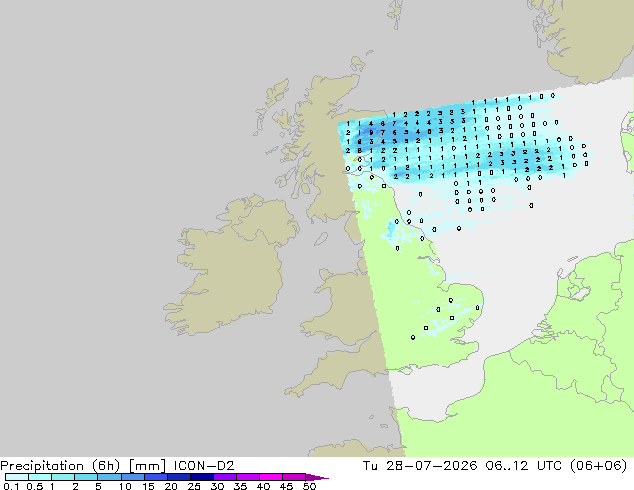
Task: Click the darkest blue precipitation maximum cell
Action: 370,132
